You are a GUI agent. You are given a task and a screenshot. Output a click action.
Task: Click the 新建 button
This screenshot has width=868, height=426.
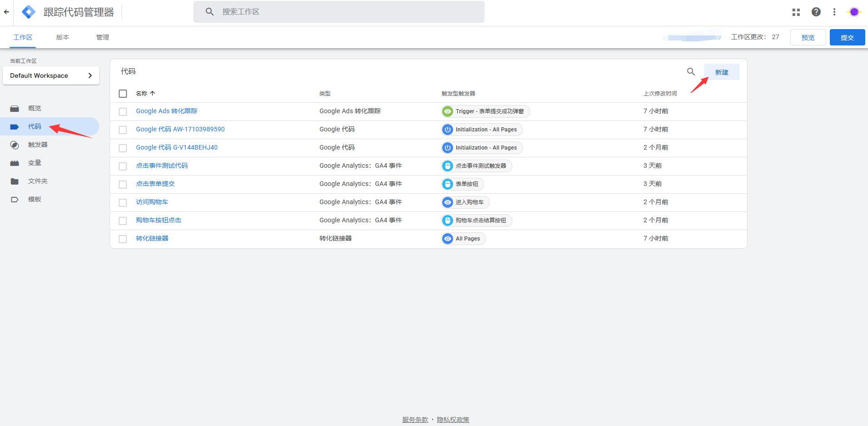coord(722,72)
